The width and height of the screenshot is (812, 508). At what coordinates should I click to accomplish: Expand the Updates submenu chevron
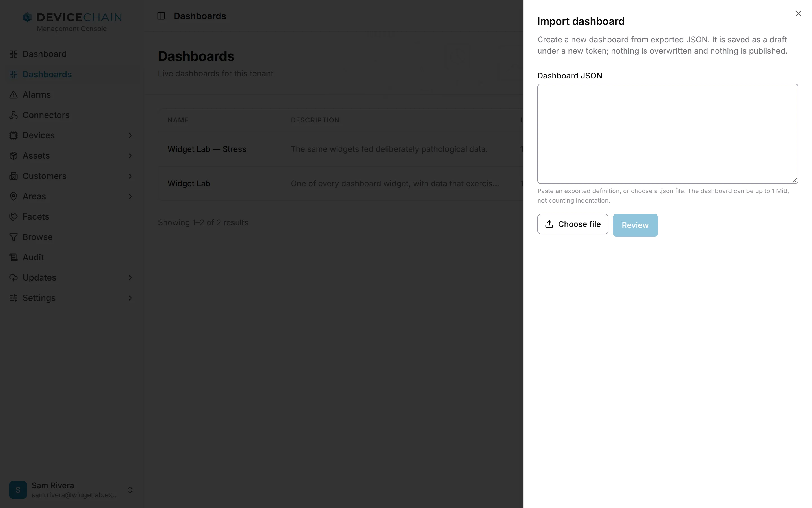(130, 278)
